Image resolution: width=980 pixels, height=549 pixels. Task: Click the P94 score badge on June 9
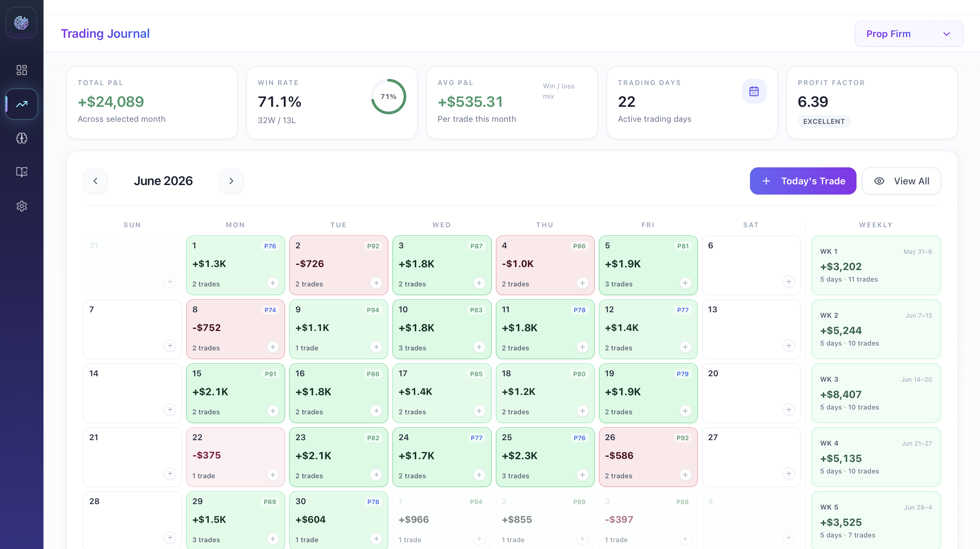373,310
